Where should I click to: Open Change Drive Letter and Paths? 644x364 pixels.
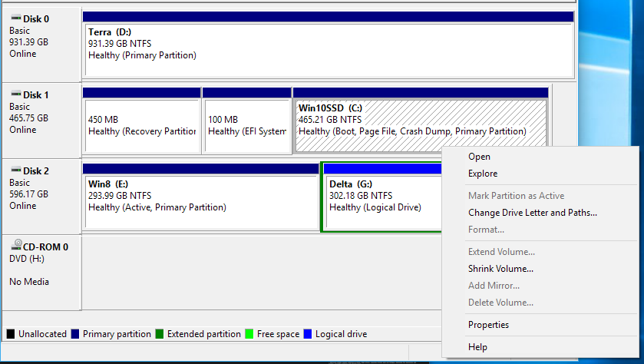[532, 213]
